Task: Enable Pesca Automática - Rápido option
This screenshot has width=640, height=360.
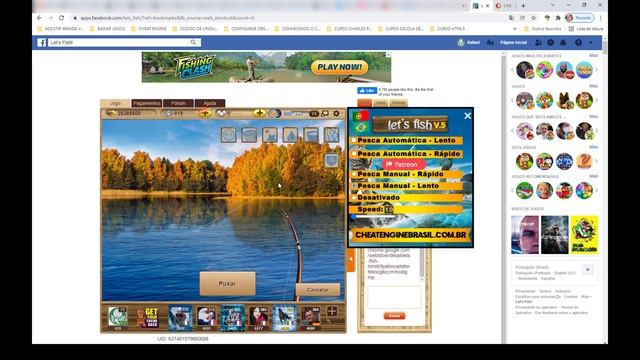Action: [353, 154]
